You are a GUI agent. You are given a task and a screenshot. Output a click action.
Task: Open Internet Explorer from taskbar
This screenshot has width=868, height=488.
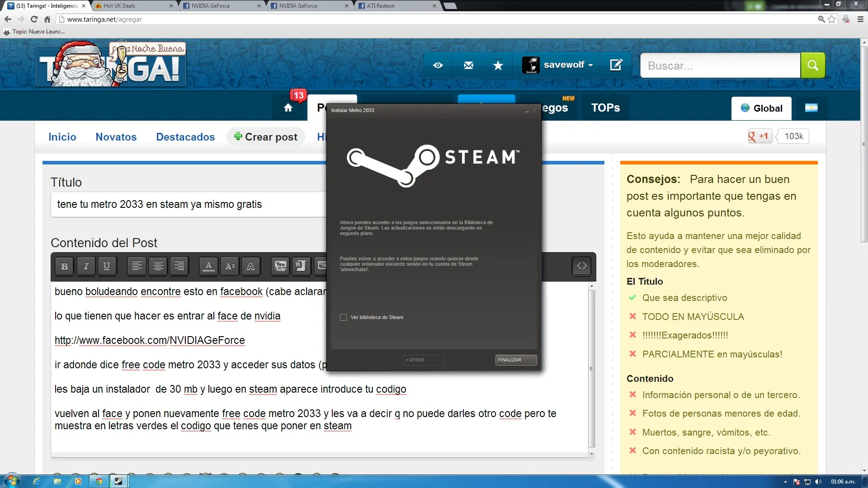tap(37, 481)
